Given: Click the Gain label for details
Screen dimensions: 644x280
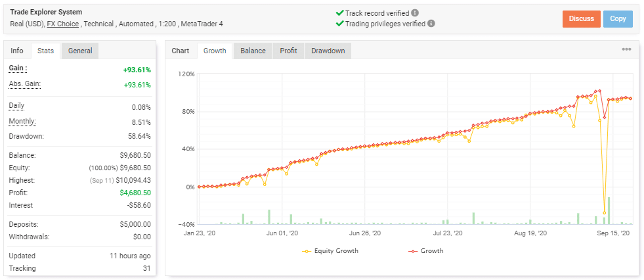Looking at the screenshot, I should click(x=18, y=68).
